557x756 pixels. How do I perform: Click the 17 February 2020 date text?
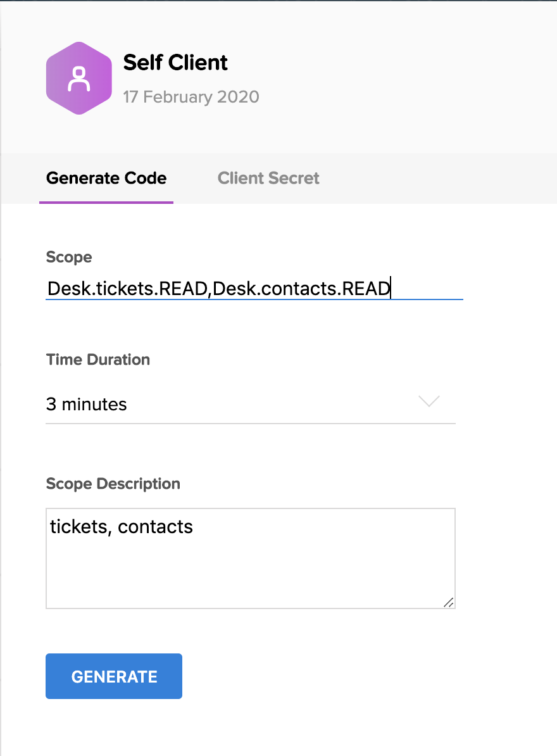191,97
